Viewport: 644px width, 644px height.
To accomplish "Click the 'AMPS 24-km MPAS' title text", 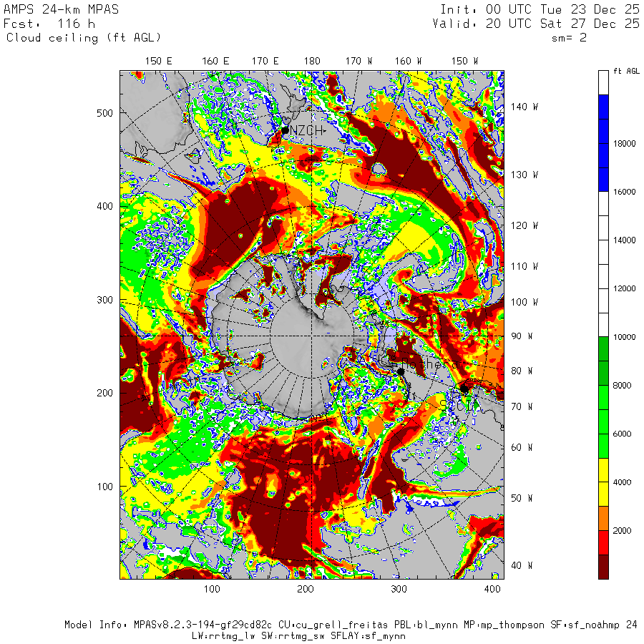I will 62,9.
